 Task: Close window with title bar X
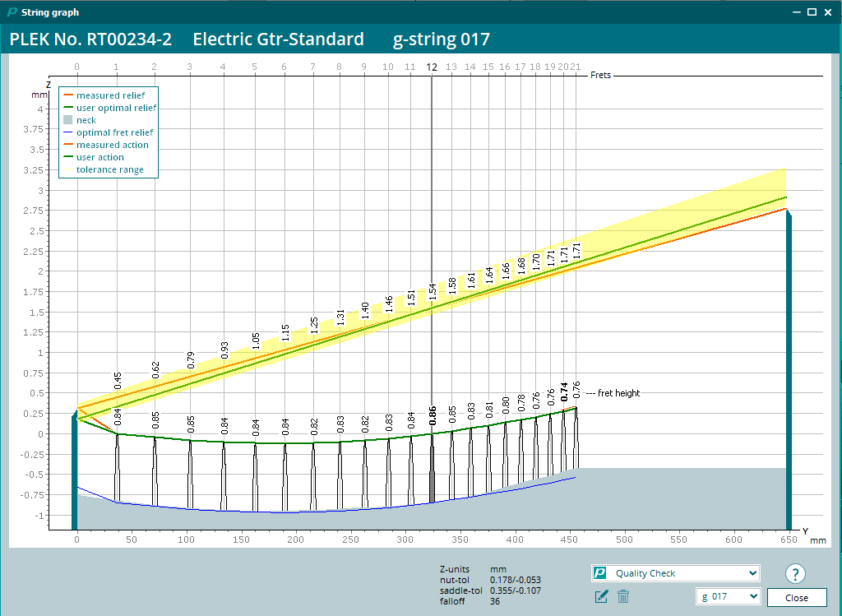828,12
